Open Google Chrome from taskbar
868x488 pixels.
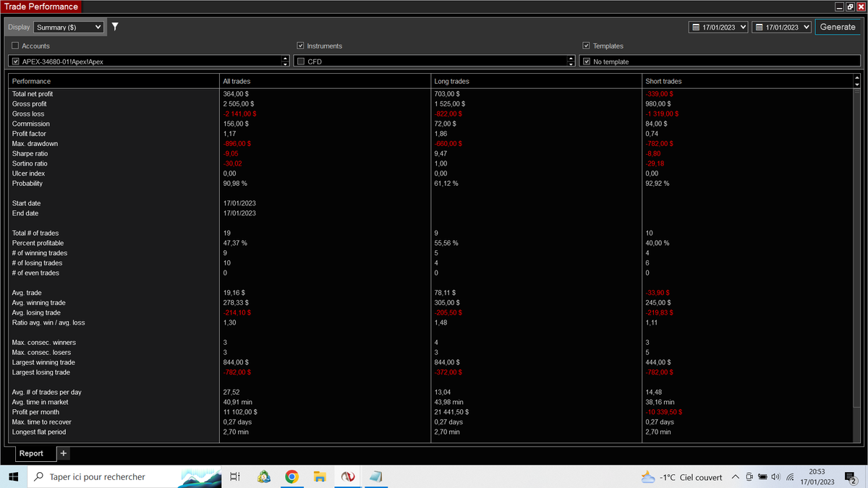292,476
